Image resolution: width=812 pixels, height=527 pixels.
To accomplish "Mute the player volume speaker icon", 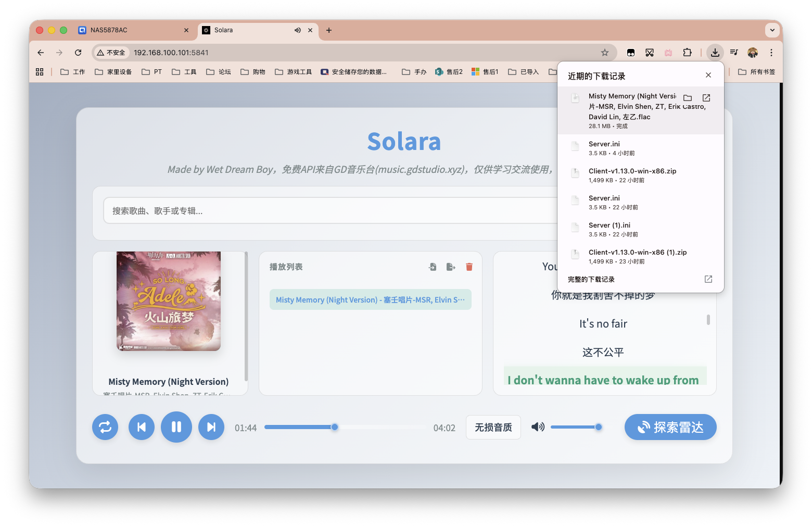I will coord(538,427).
